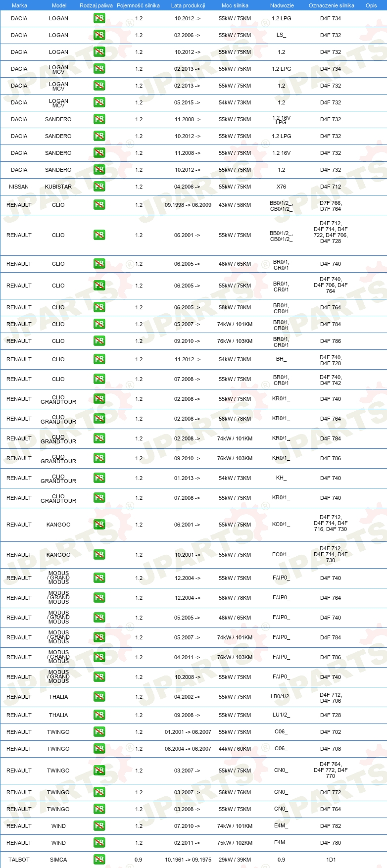Click the Marka column header
The height and width of the screenshot is (868, 387).
click(x=19, y=5)
